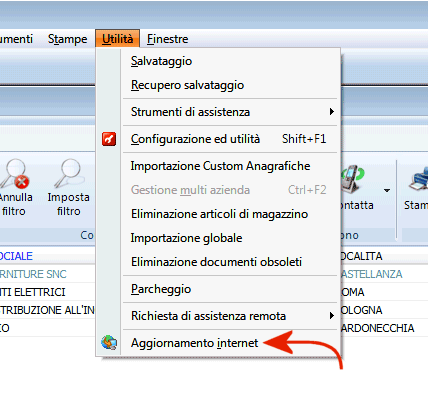Expand Richiesta di assistenza remota submenu
Screen dimensions: 428x398
pyautogui.click(x=230, y=316)
